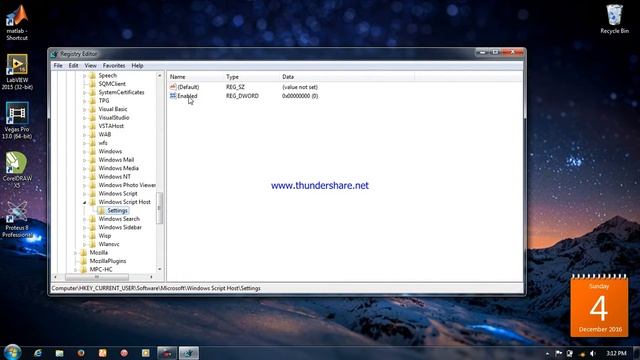Expand the Windows Search key
The image size is (640, 360).
coord(84,219)
